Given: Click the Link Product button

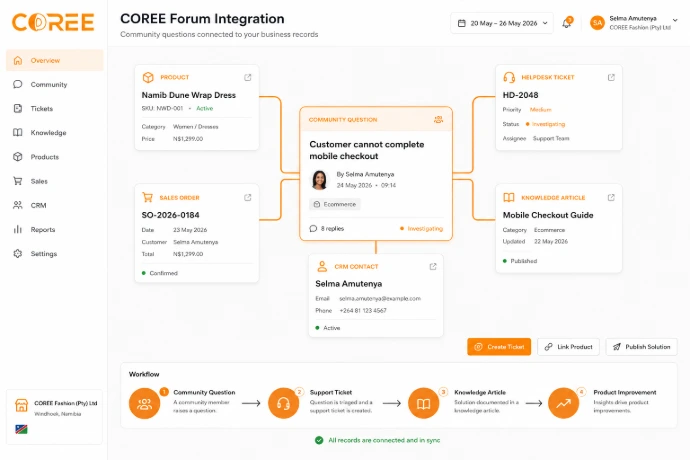Looking at the screenshot, I should pos(568,347).
